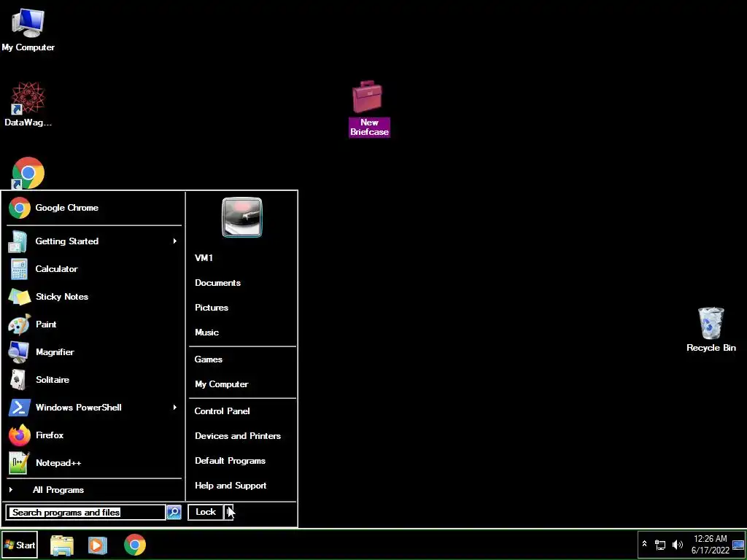Open Default Programs
Image resolution: width=747 pixels, height=560 pixels.
coord(230,461)
